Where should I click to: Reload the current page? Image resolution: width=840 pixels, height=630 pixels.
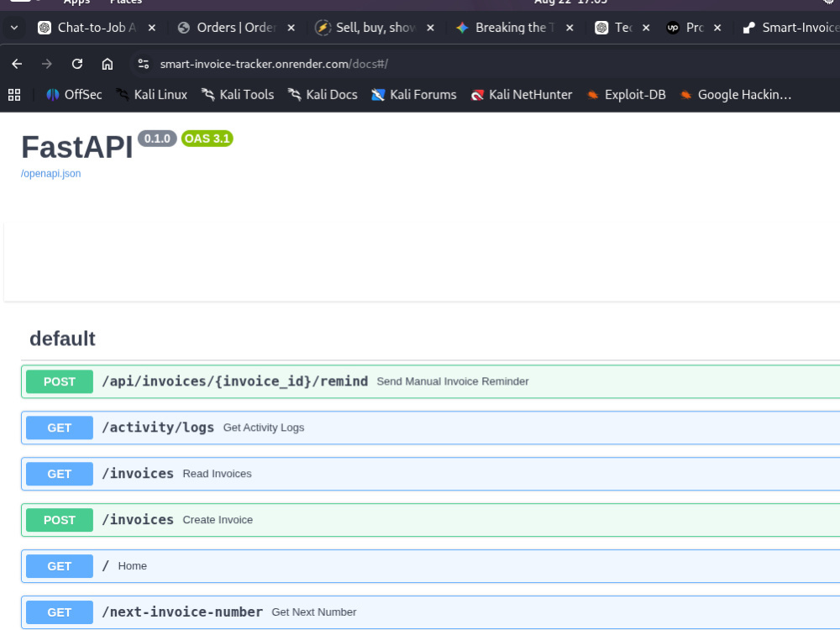tap(77, 65)
